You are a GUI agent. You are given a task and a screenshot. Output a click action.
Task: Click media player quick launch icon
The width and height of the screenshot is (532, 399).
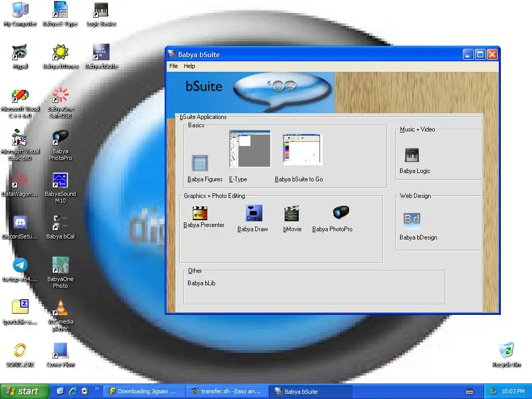coord(85,391)
